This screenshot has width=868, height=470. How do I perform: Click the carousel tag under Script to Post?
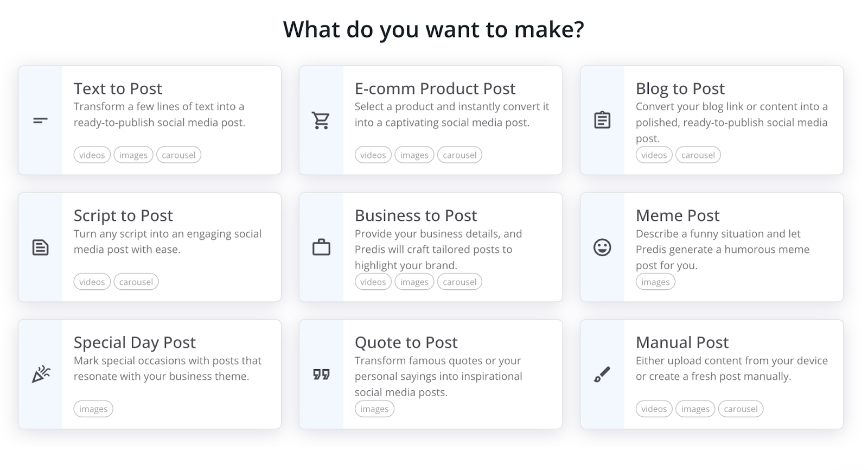pos(136,282)
